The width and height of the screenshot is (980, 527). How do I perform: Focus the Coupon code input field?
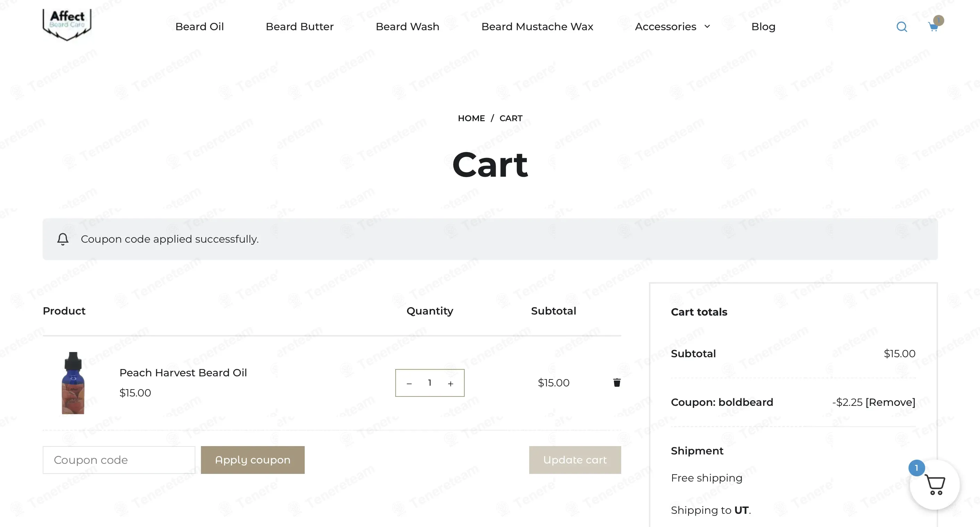point(119,460)
